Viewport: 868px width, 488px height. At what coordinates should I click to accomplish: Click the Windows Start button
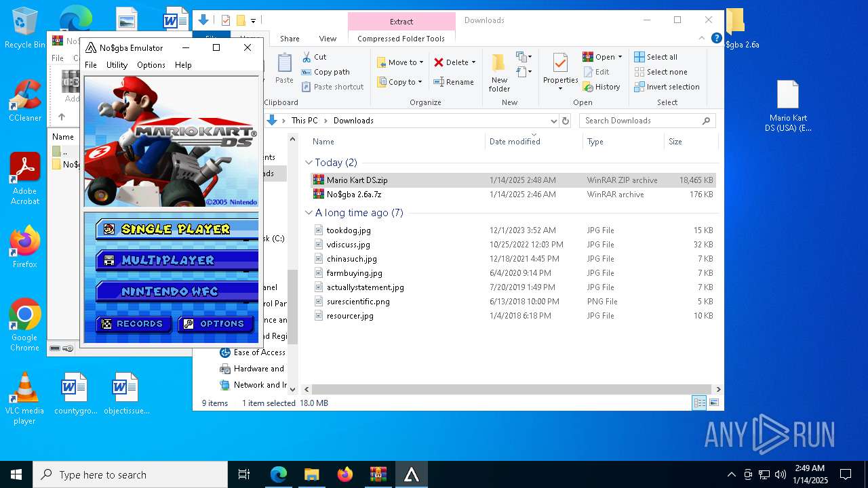(16, 474)
